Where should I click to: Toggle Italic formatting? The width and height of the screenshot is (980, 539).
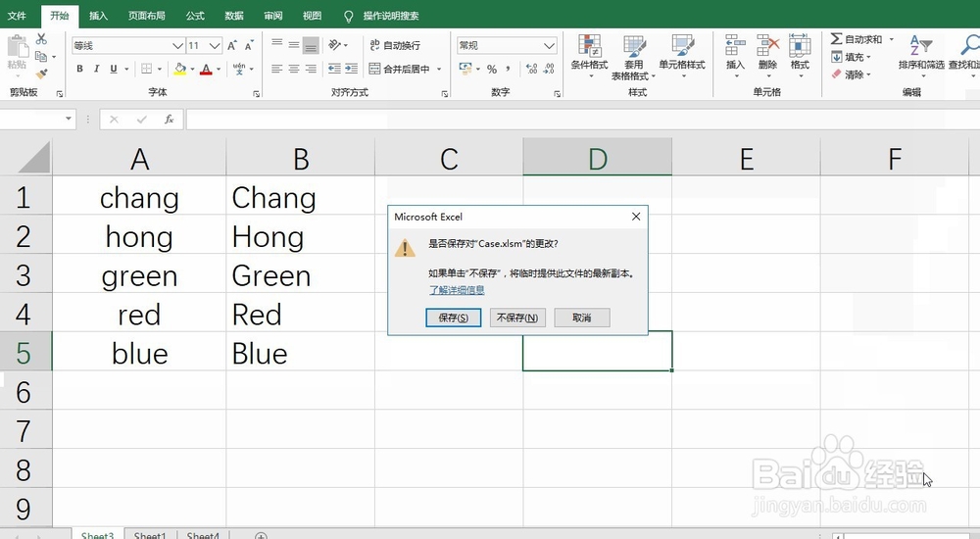coord(96,69)
